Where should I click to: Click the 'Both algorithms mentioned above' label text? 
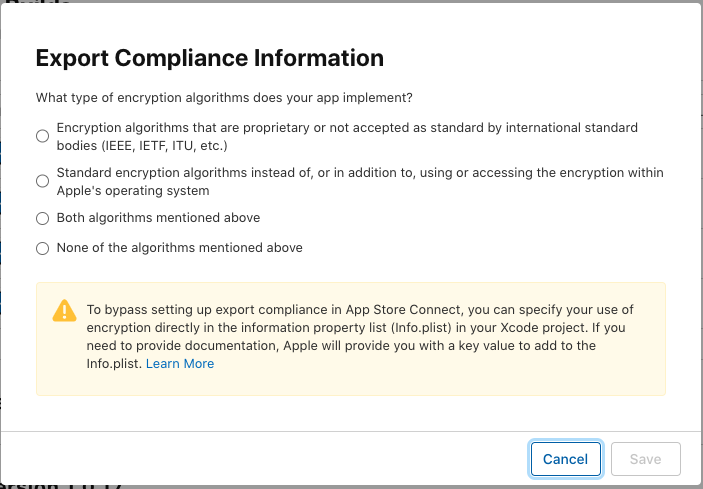click(158, 218)
